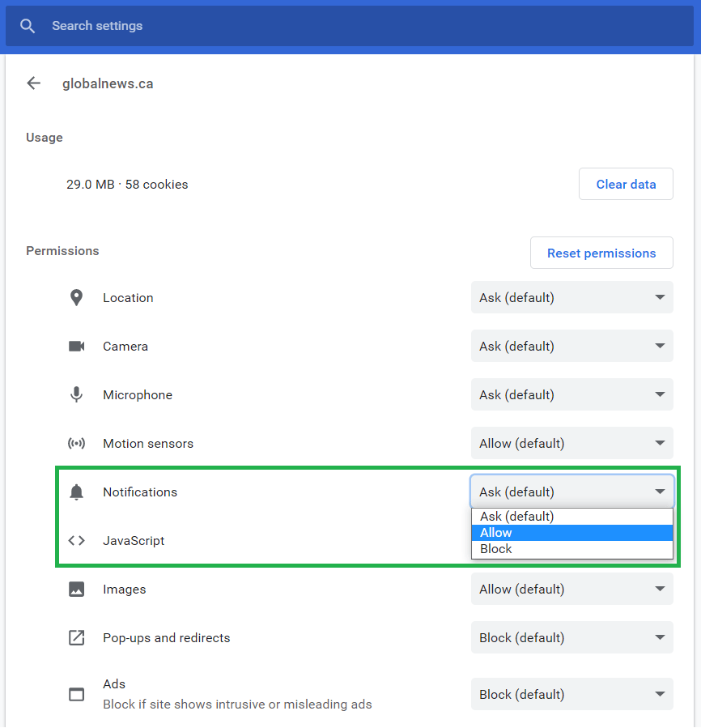Select Allow in the Notifications list
This screenshot has width=701, height=728.
[571, 533]
